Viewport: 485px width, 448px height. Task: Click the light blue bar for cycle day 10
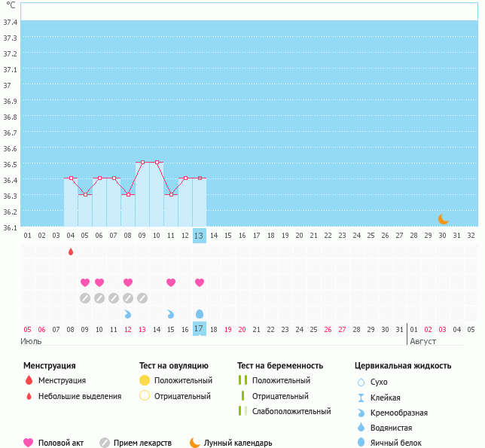pyautogui.click(x=157, y=194)
